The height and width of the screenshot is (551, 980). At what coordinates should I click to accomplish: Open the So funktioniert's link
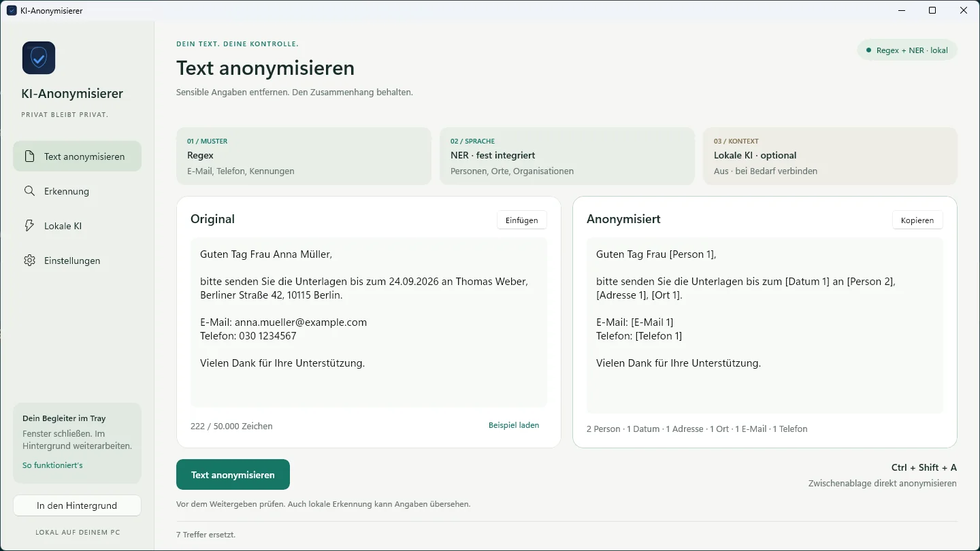(x=52, y=465)
